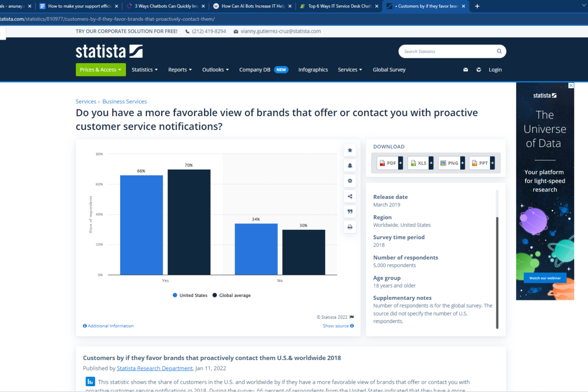Print the chart using the printer icon
The width and height of the screenshot is (588, 392).
pyautogui.click(x=350, y=227)
